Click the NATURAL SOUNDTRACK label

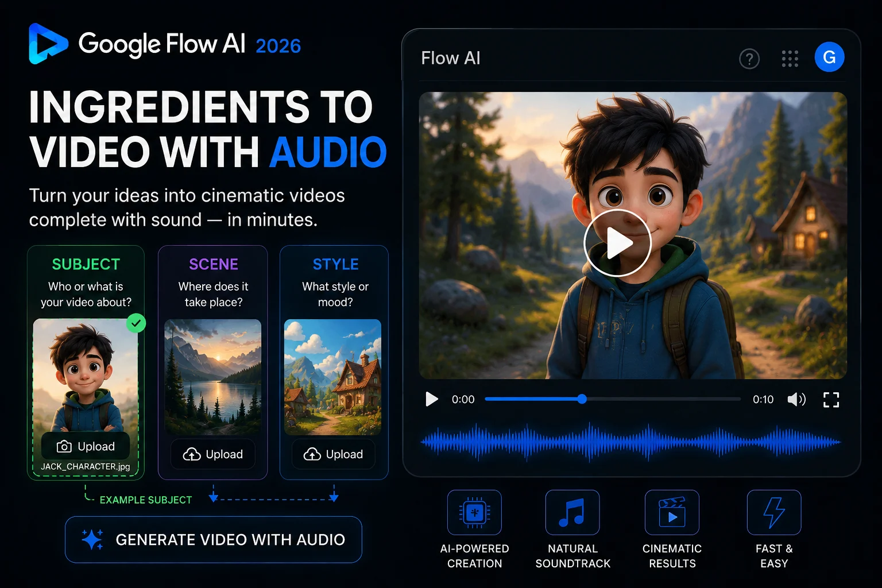(573, 556)
